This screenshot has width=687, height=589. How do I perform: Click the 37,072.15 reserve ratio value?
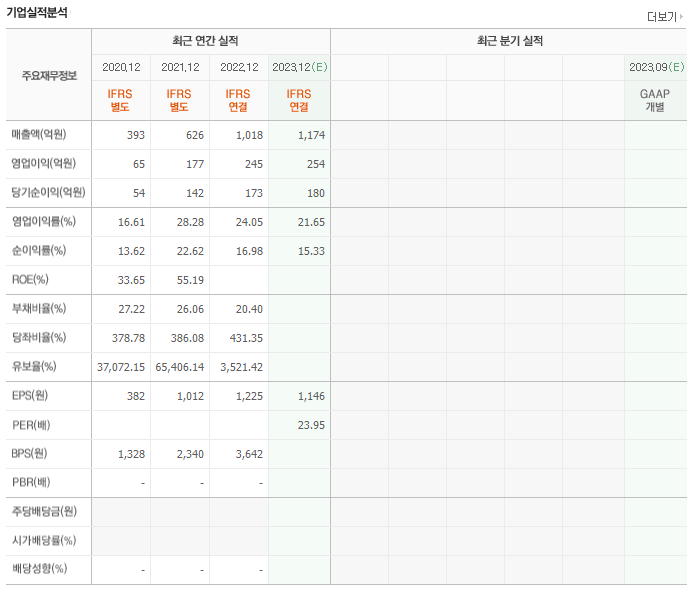(121, 367)
